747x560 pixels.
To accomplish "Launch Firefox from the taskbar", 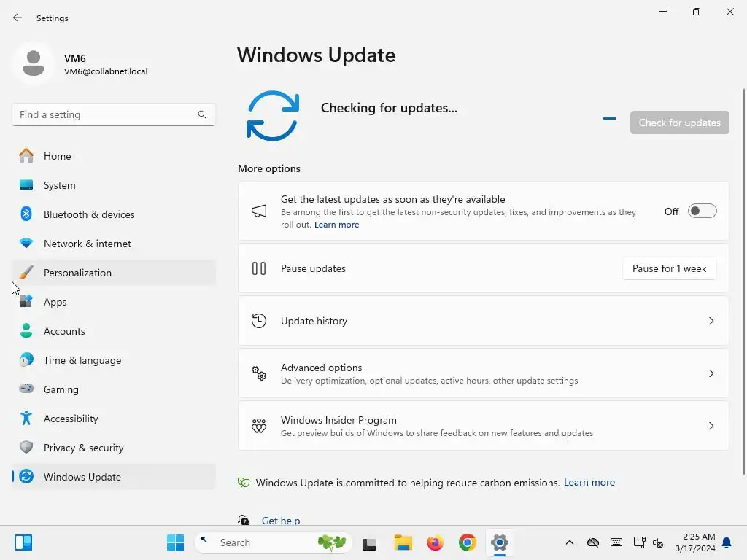I will pos(435,542).
